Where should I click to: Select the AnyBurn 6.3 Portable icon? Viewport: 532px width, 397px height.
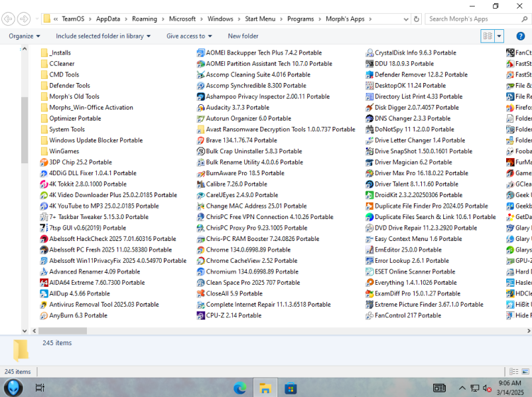[44, 315]
